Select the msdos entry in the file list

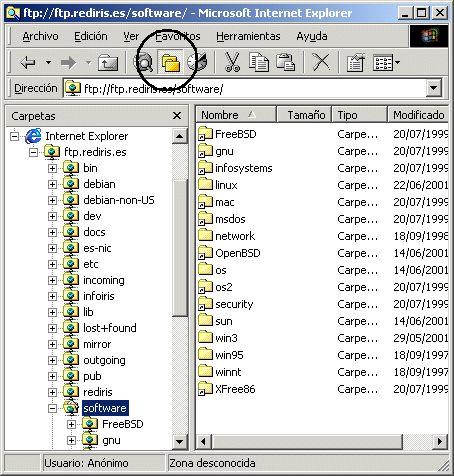[x=230, y=219]
